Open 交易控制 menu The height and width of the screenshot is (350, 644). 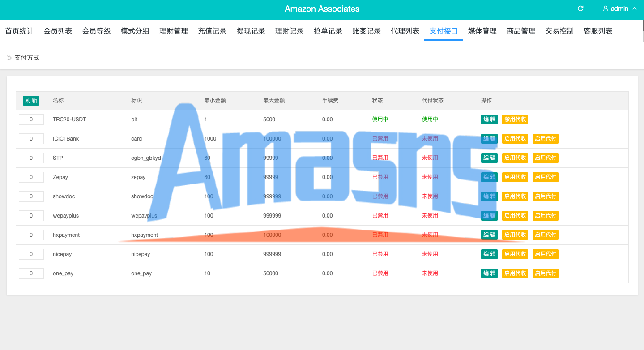(x=559, y=31)
